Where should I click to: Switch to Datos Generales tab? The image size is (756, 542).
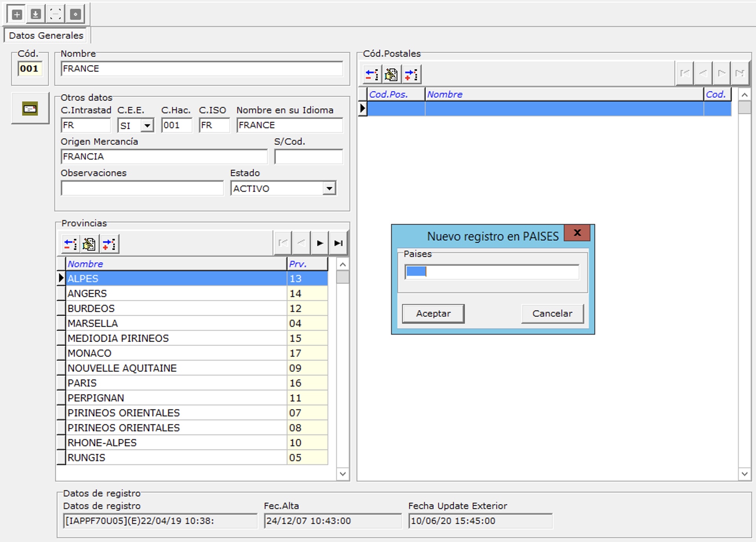pos(46,35)
